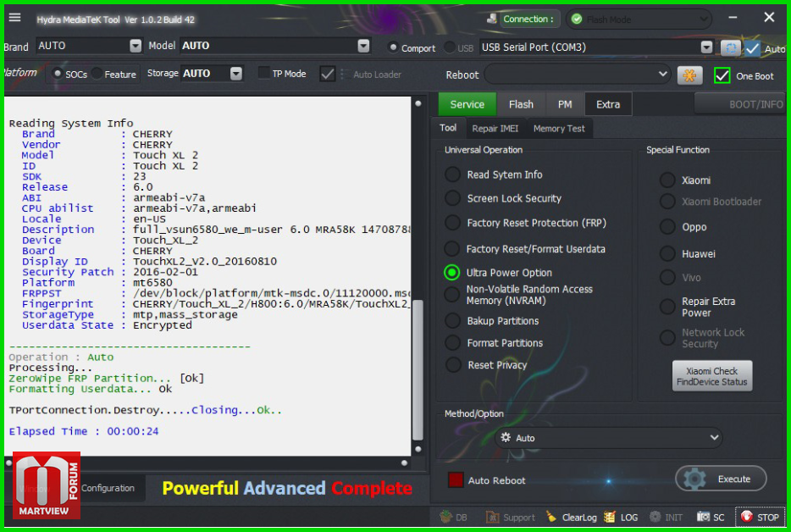Select the SOCs platform option
Viewport: 791px width, 532px height.
[58, 74]
